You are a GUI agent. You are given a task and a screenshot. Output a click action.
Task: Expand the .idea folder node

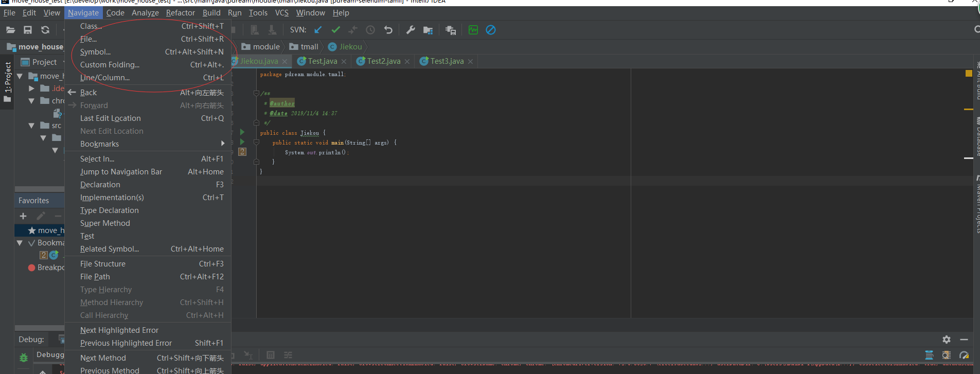[x=31, y=88]
